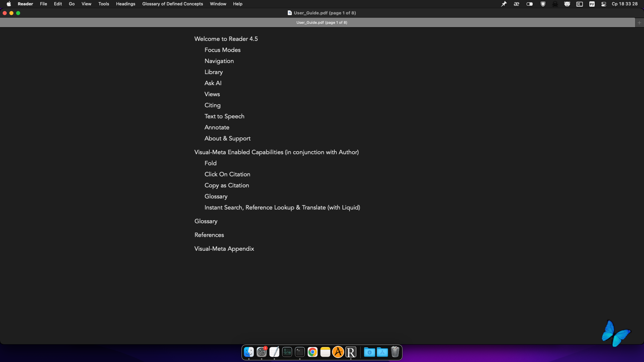Jump to the Welcome to Reader 4.5 heading

click(226, 39)
